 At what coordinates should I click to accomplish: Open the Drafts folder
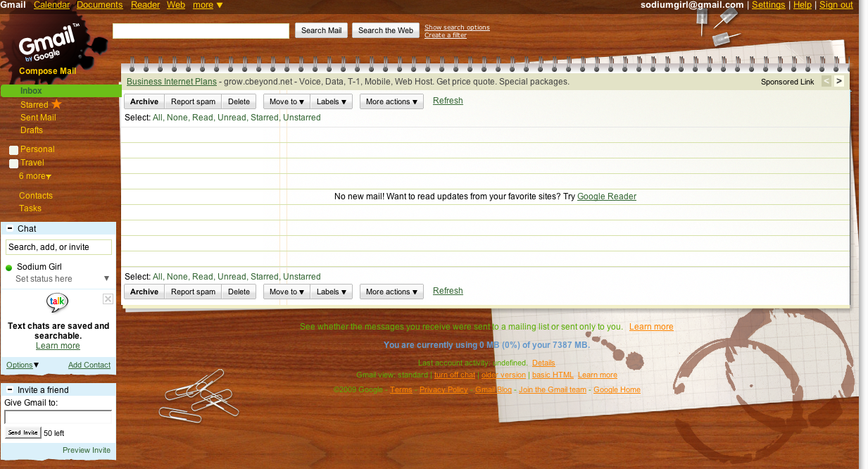pos(32,130)
